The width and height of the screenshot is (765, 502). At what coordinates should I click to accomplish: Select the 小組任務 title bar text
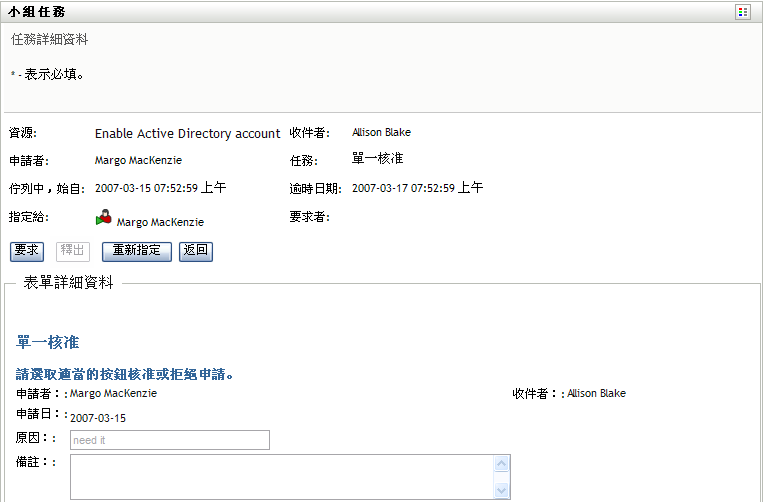click(x=39, y=12)
